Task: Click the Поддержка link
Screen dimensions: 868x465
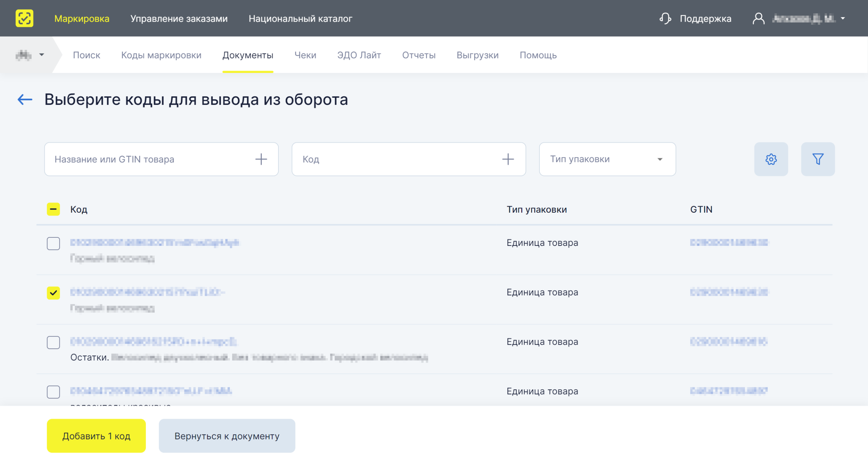Action: click(705, 18)
